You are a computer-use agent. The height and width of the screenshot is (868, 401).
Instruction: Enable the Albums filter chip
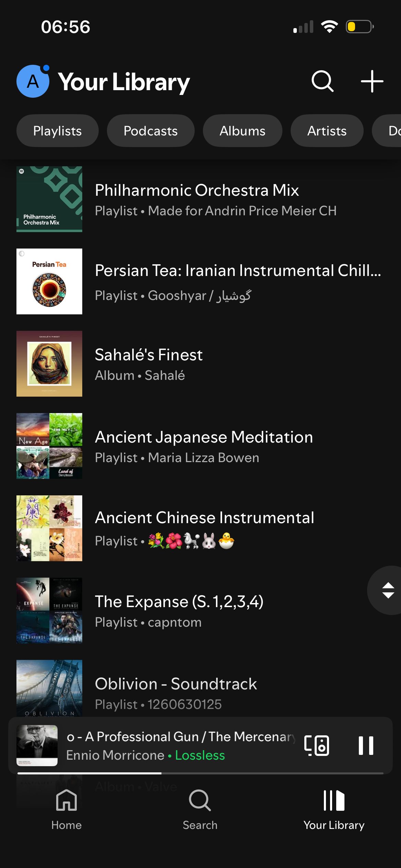pos(242,131)
